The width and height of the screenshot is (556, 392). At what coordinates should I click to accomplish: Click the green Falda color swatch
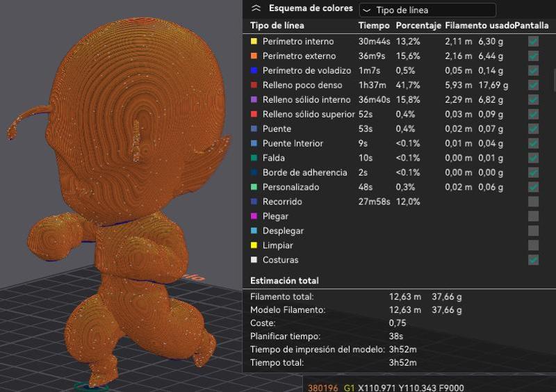tap(254, 158)
